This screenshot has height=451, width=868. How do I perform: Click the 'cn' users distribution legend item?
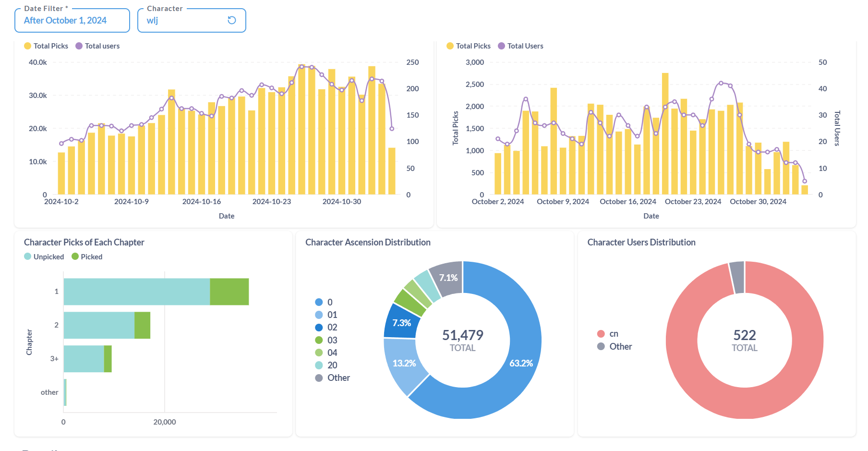coord(608,334)
